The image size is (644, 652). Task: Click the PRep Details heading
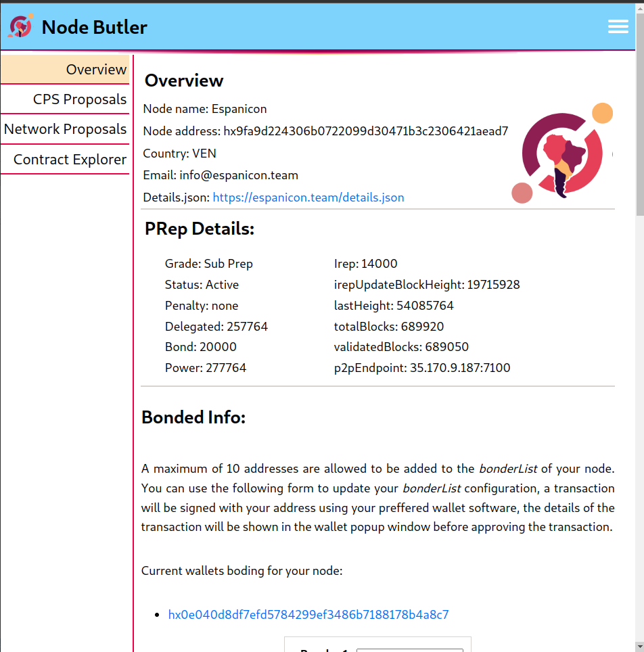click(x=200, y=229)
